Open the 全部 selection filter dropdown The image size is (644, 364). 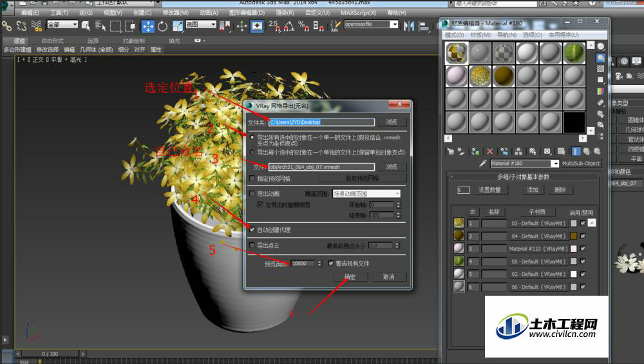62,24
